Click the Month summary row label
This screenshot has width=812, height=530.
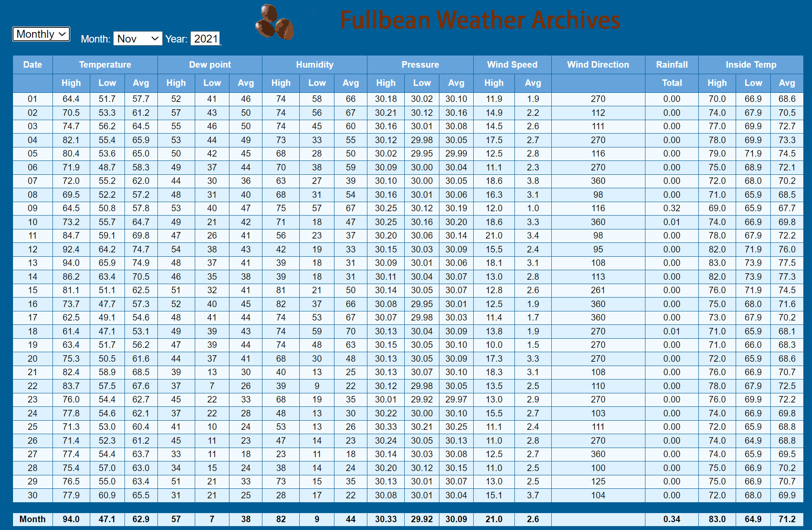33,519
